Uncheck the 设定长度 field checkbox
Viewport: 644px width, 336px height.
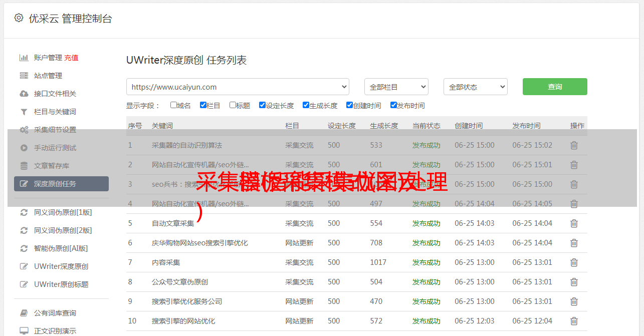[x=262, y=105]
